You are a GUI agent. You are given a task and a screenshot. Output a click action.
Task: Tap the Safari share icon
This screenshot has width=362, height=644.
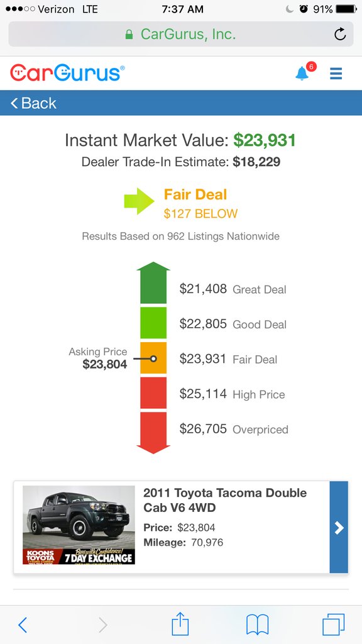pos(180,625)
